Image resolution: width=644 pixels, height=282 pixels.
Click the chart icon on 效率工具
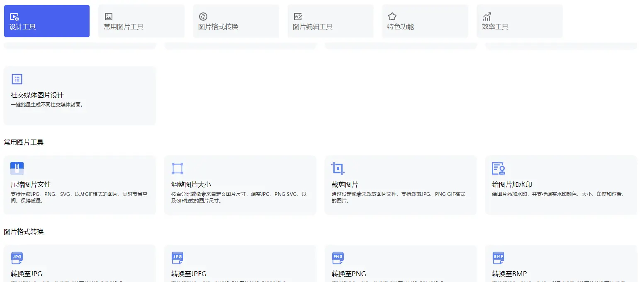tap(487, 16)
